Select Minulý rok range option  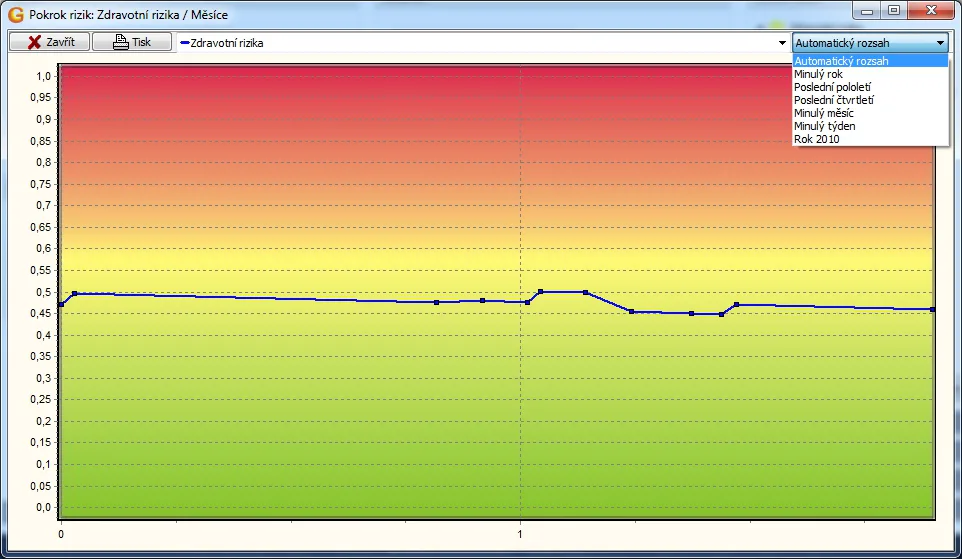pyautogui.click(x=819, y=74)
